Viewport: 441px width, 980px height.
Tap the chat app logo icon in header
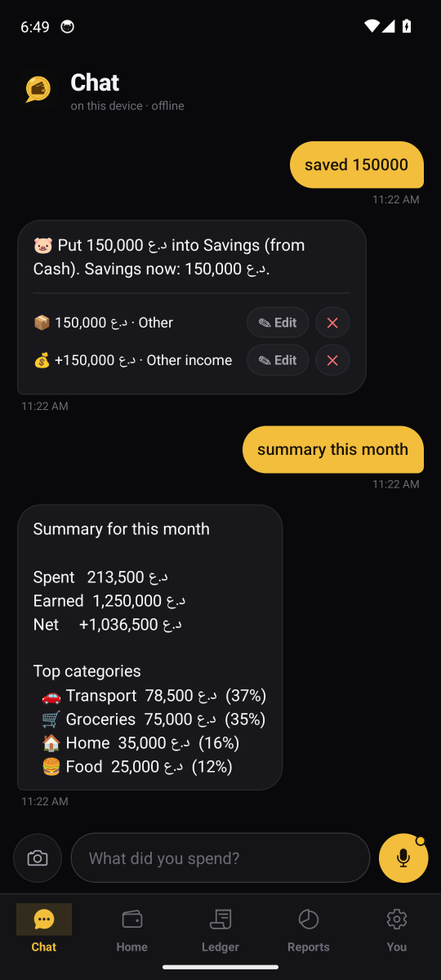38,89
